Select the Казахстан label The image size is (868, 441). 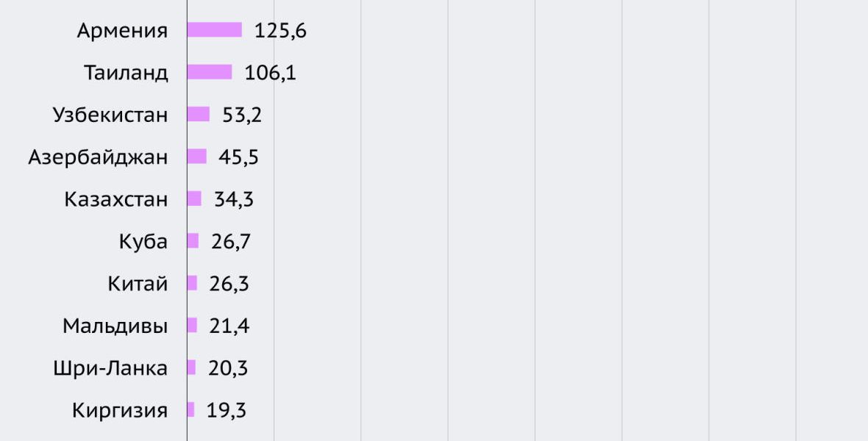tap(116, 199)
